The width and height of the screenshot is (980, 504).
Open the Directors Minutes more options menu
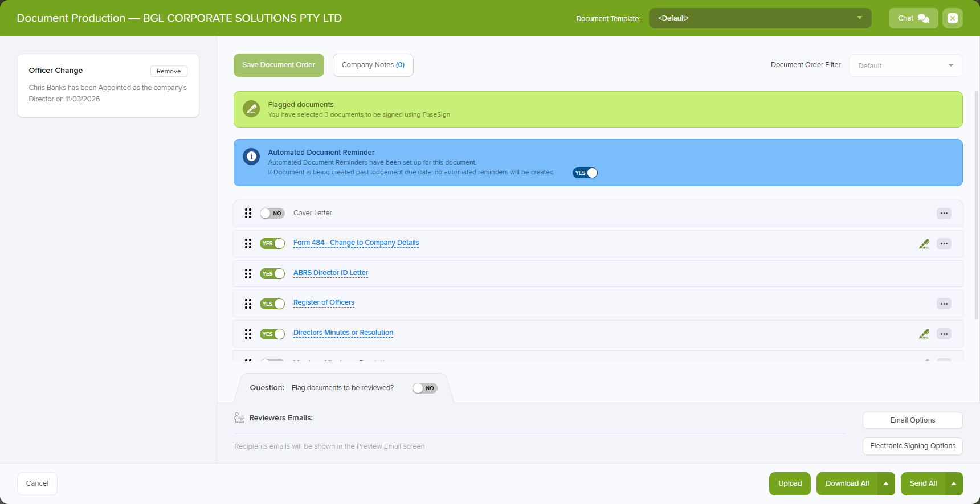point(944,334)
